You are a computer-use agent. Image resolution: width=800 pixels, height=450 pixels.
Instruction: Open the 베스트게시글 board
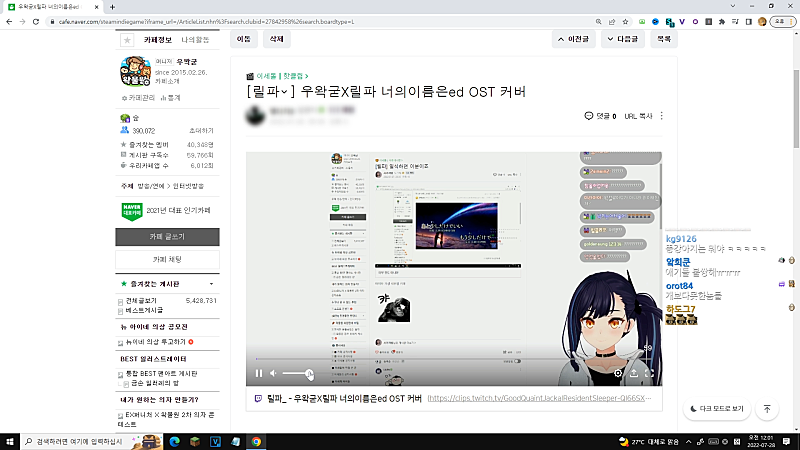click(144, 310)
